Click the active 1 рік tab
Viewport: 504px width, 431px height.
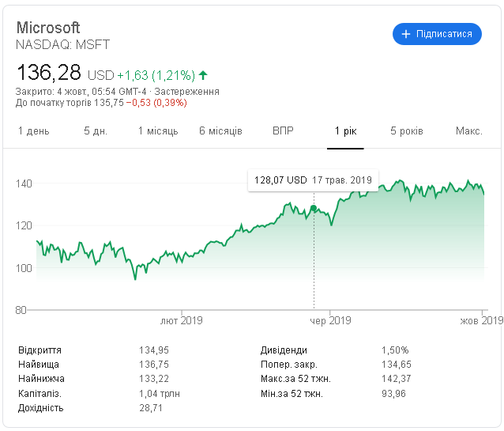click(x=345, y=130)
